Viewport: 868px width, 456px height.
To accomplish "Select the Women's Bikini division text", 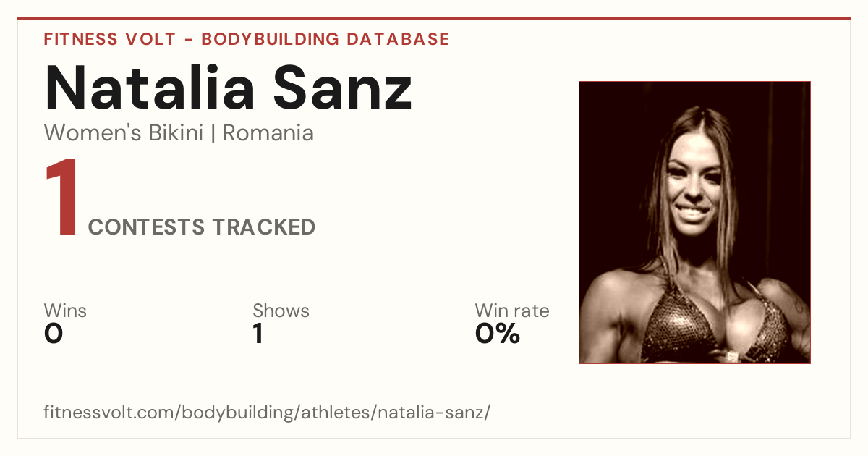I will pyautogui.click(x=124, y=133).
